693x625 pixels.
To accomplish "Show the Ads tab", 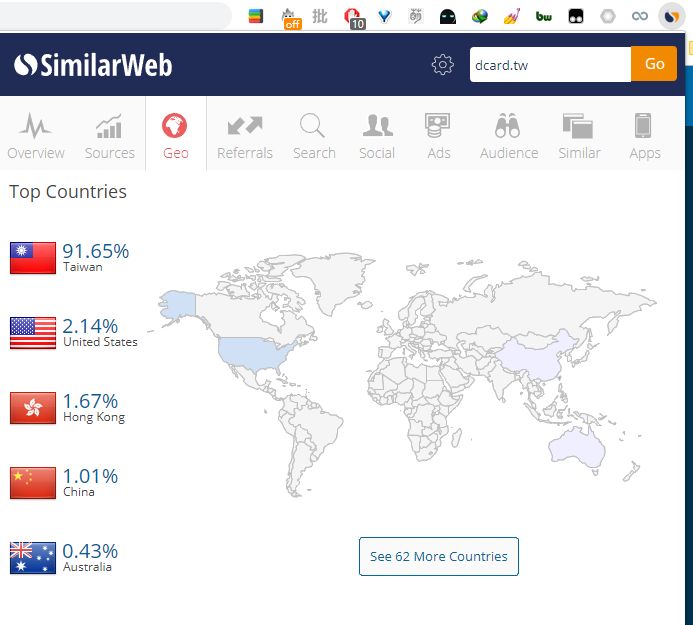I will pos(438,135).
